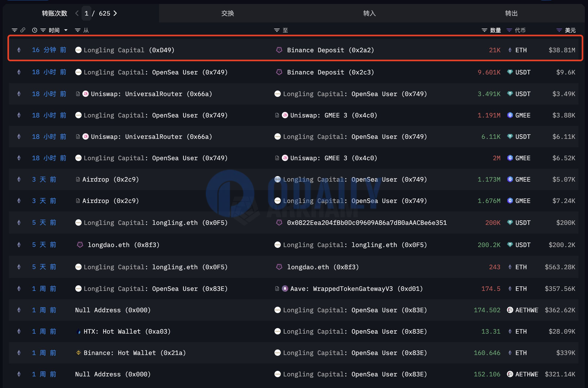Click 1.676M GMEE amount
This screenshot has width=588, height=388.
(489, 201)
